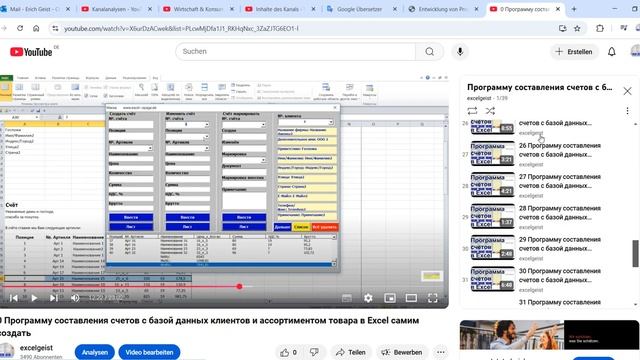This screenshot has width=640, height=360.
Task: Start voice search with microphone icon
Action: 460,51
